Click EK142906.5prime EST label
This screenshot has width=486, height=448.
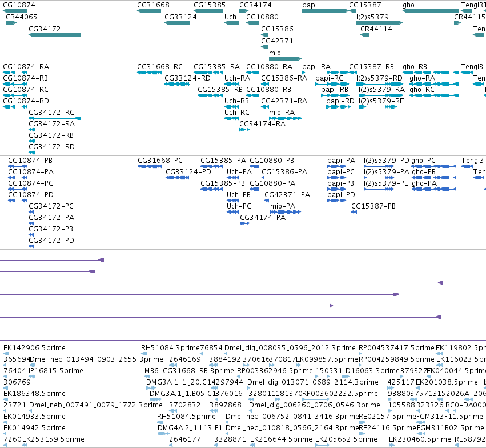click(x=34, y=348)
